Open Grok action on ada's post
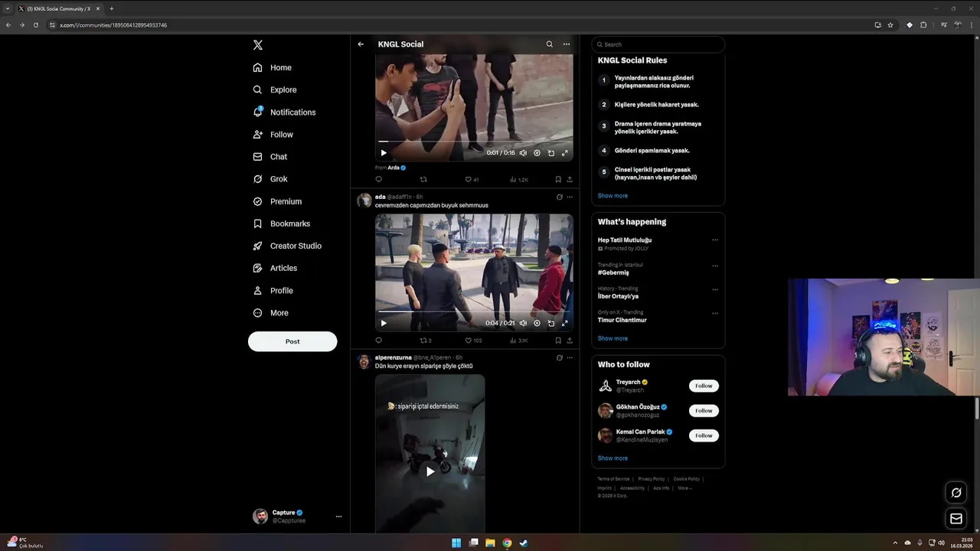Image resolution: width=980 pixels, height=551 pixels. coord(559,197)
